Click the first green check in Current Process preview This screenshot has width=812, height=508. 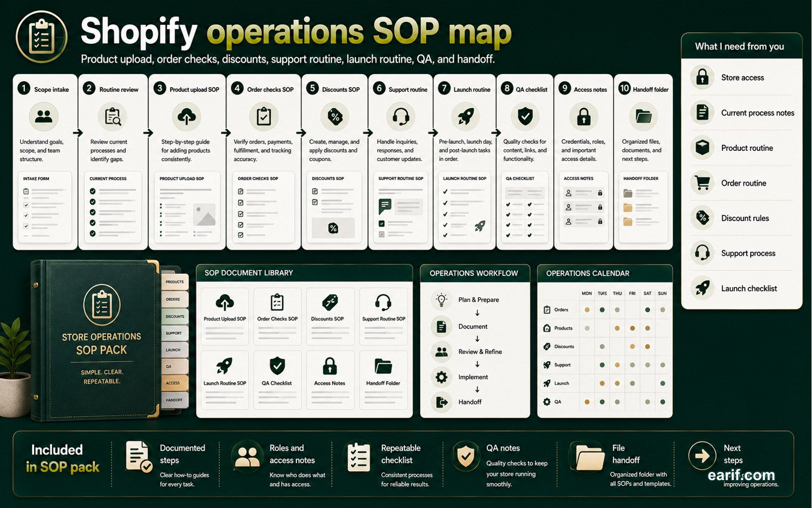point(92,191)
